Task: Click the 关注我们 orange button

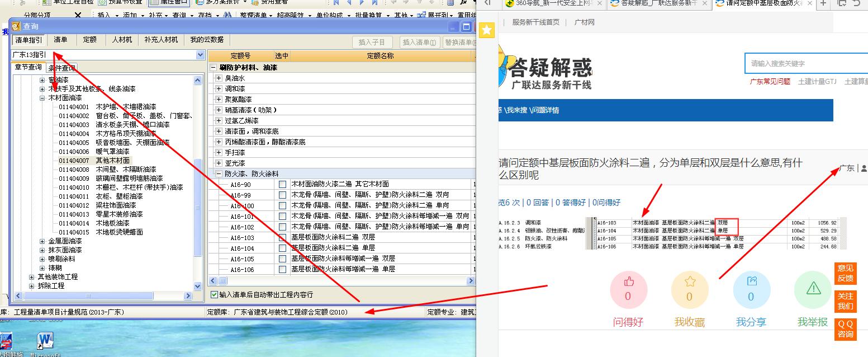Action: (845, 301)
